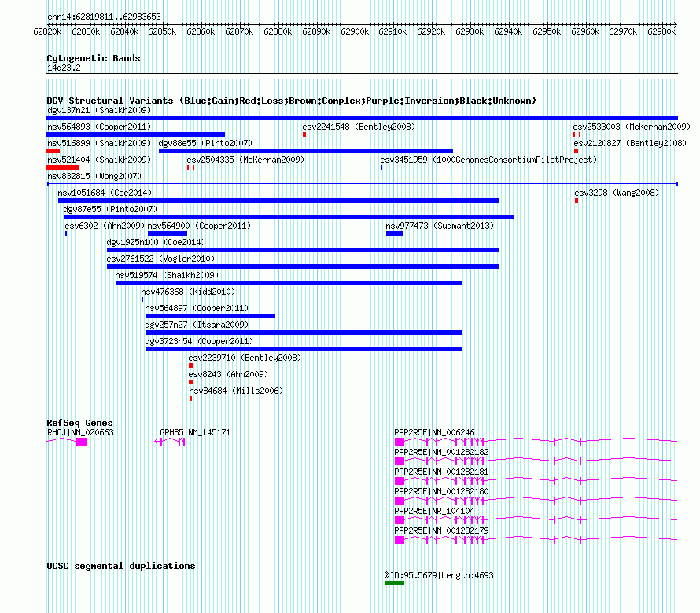Select the dgv88e55 (Pinto2007) label
This screenshot has width=700, height=613.
pyautogui.click(x=205, y=143)
